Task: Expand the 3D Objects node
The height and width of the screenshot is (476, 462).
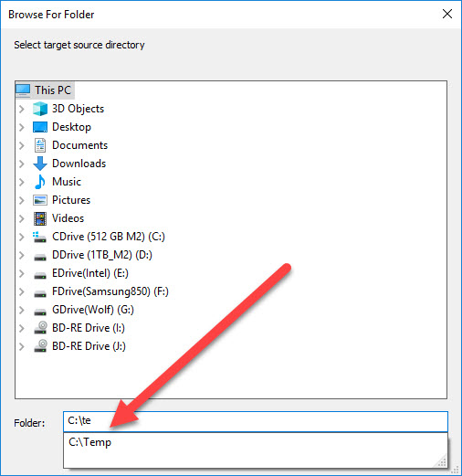Action: point(22,109)
